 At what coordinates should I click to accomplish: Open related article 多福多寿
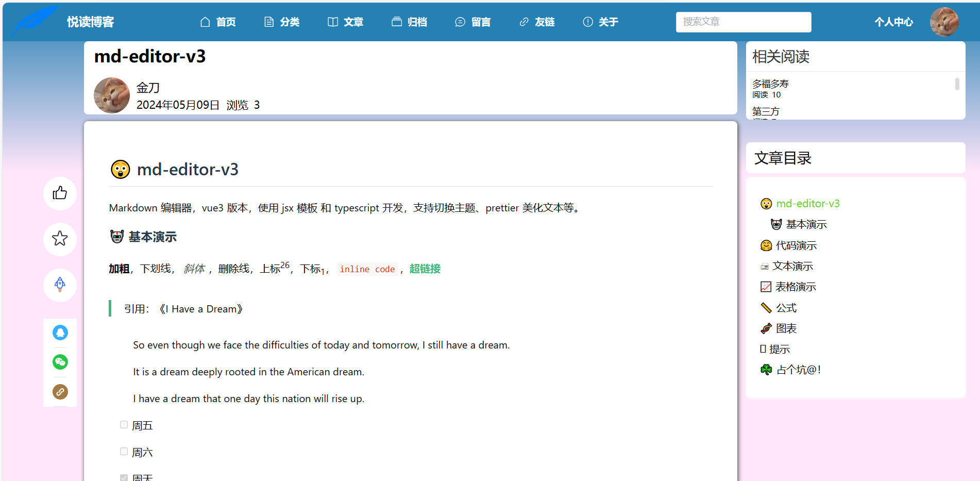click(771, 84)
